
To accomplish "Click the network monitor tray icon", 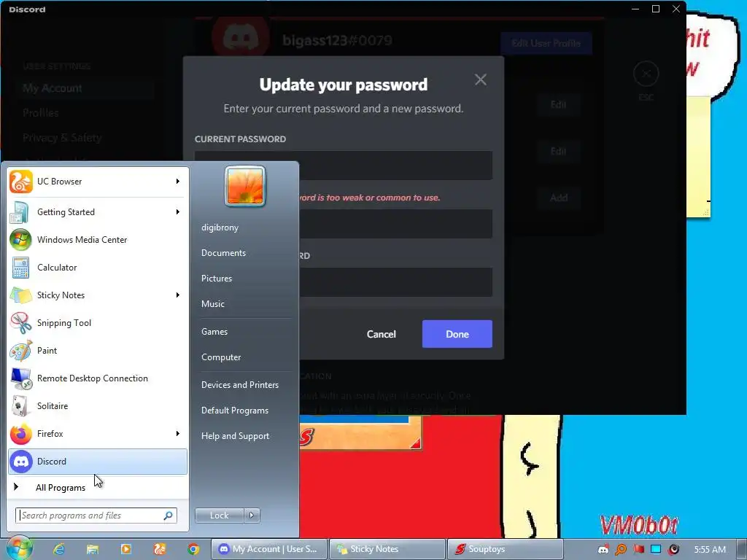I will point(656,549).
